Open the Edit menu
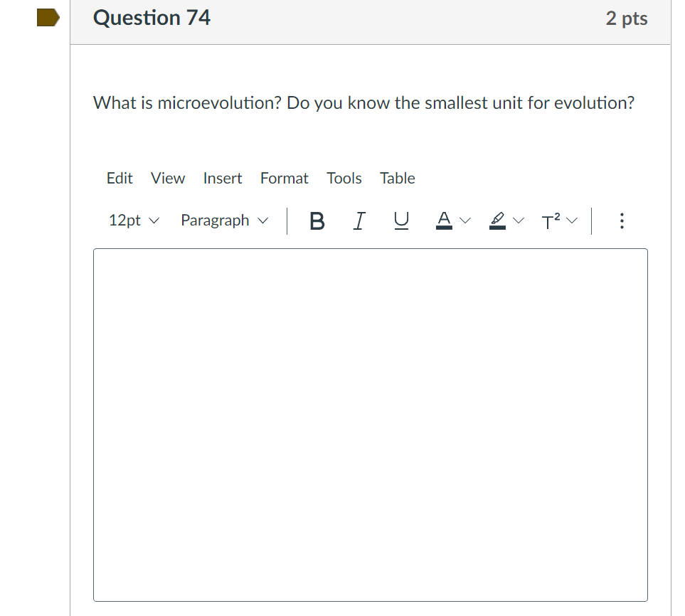The height and width of the screenshot is (616, 685). point(120,179)
